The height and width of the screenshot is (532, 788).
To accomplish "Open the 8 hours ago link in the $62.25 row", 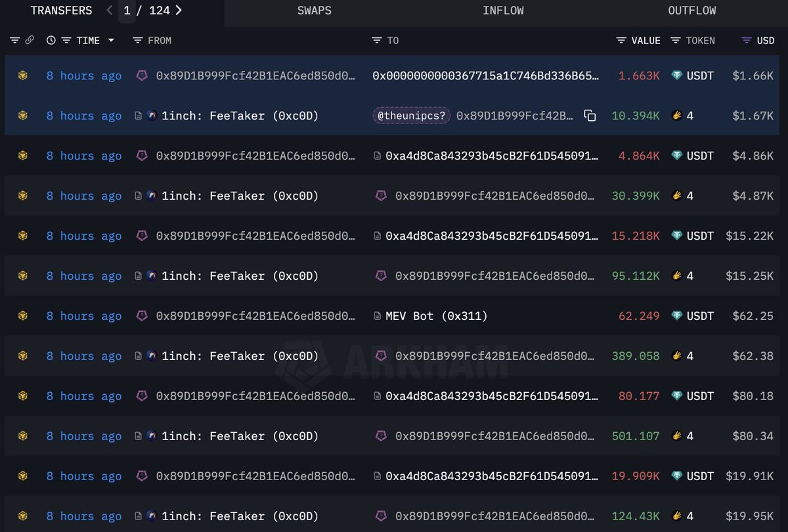I will 83,316.
